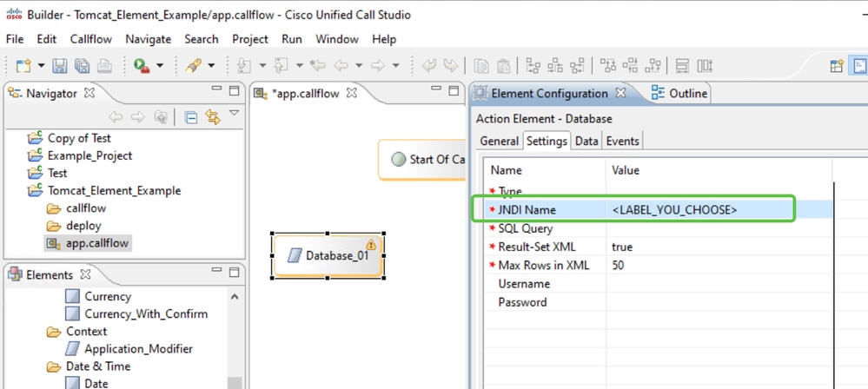868x389 pixels.
Task: Open the New wizard dropdown arrow
Action: [x=41, y=66]
